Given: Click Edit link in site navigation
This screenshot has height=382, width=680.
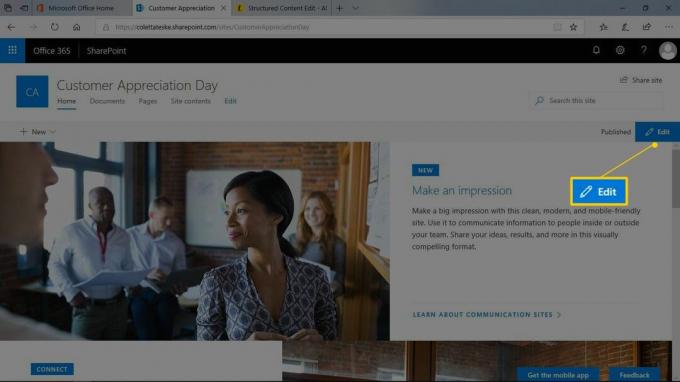Looking at the screenshot, I should click(x=230, y=101).
